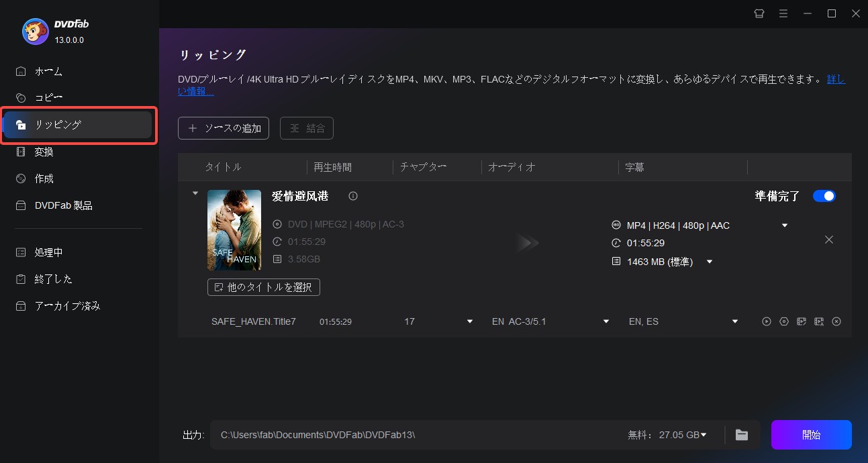Open the output folder icon

coord(741,434)
